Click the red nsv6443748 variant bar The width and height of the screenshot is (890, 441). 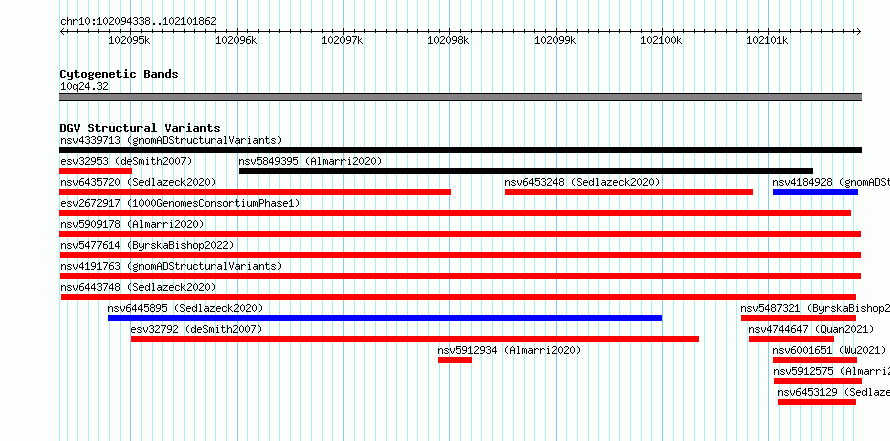458,297
